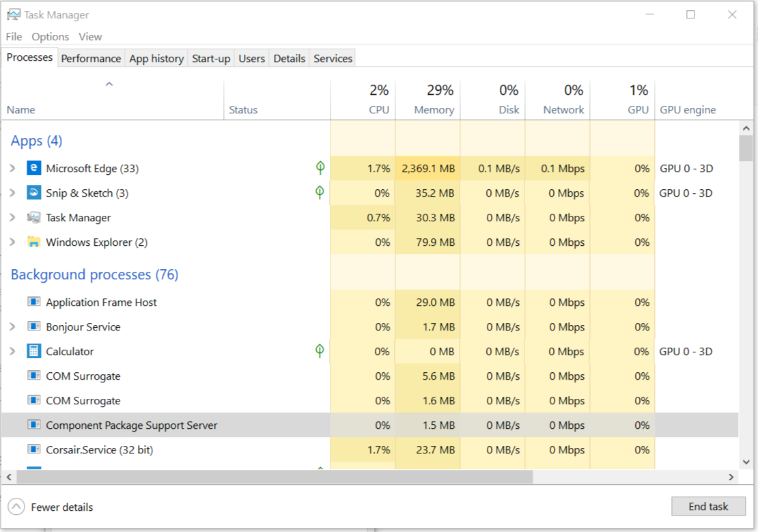Click the green leaf icon beside Microsoft Edge
This screenshot has height=532, width=758.
click(320, 167)
